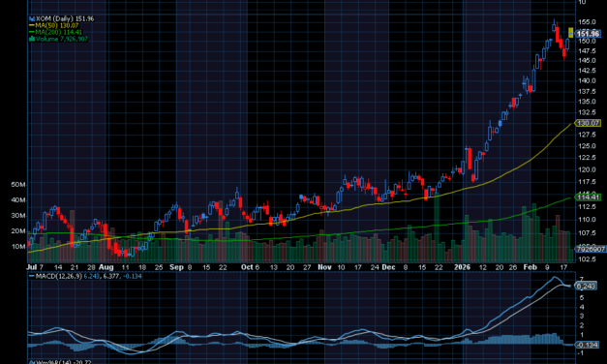Click the 140.0 price axis label
The width and height of the screenshot is (607, 364).
click(587, 80)
